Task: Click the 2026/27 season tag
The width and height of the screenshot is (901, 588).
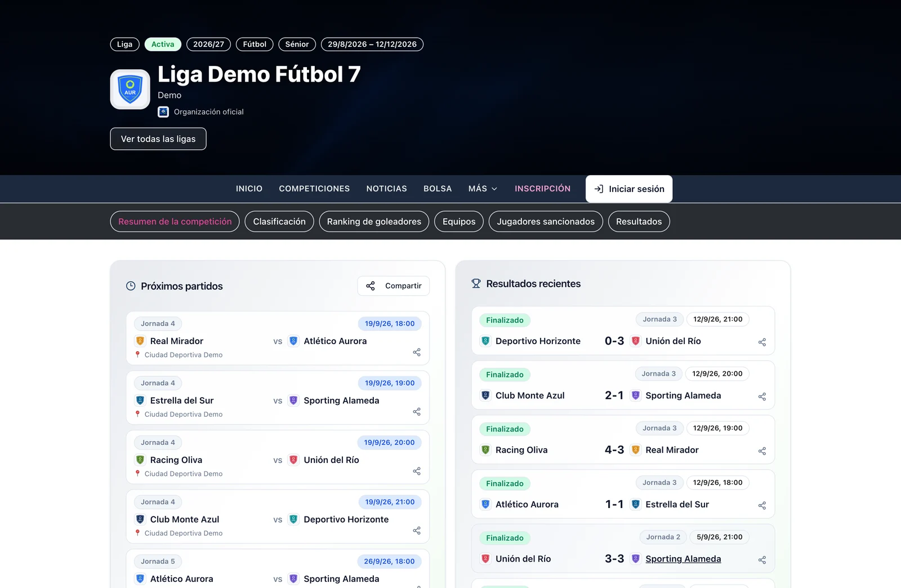Action: (208, 44)
